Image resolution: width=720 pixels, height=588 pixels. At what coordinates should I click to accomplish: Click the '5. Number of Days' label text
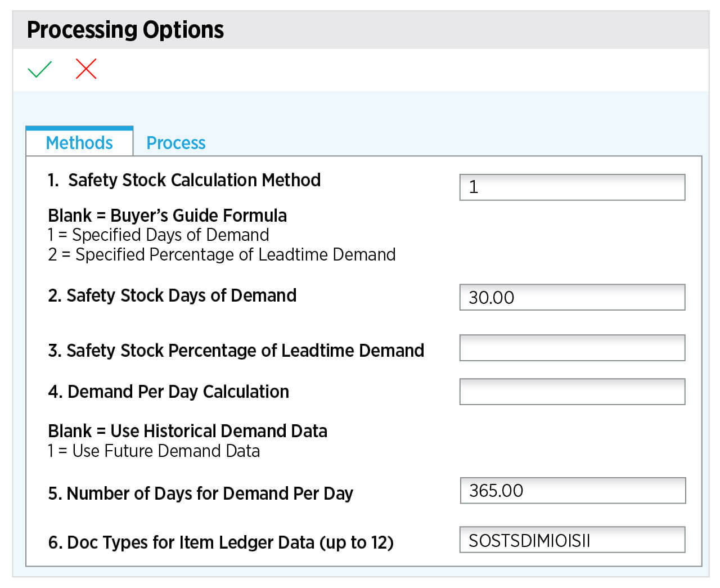point(200,493)
